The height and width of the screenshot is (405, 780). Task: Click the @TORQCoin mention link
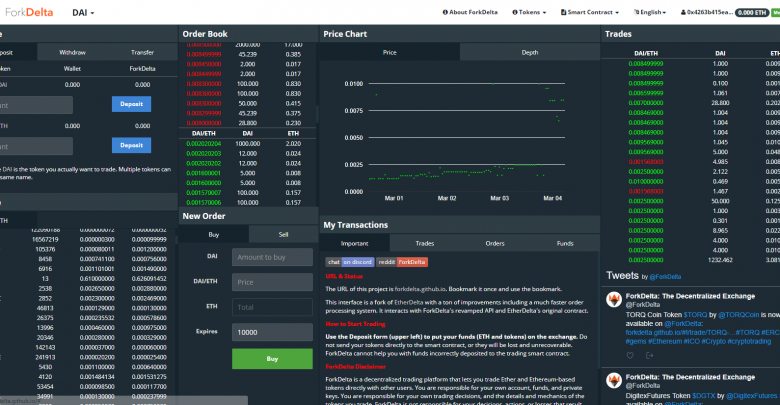click(x=739, y=315)
